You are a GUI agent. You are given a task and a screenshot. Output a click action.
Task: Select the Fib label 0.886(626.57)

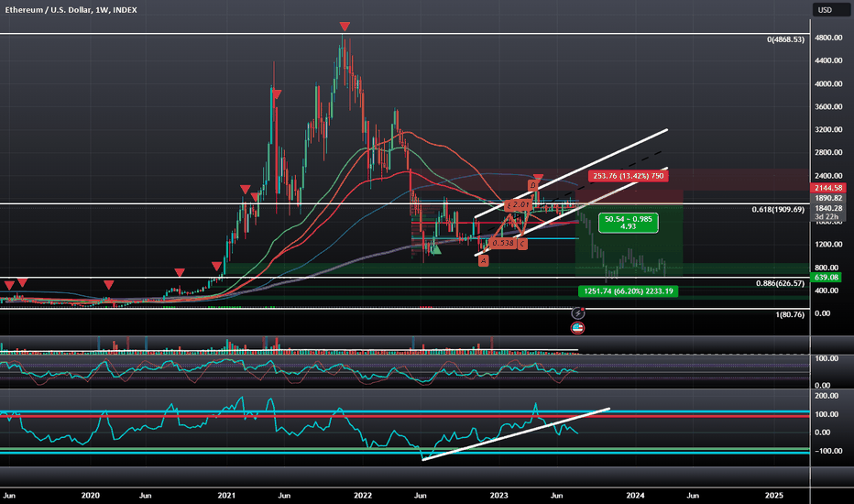[780, 283]
